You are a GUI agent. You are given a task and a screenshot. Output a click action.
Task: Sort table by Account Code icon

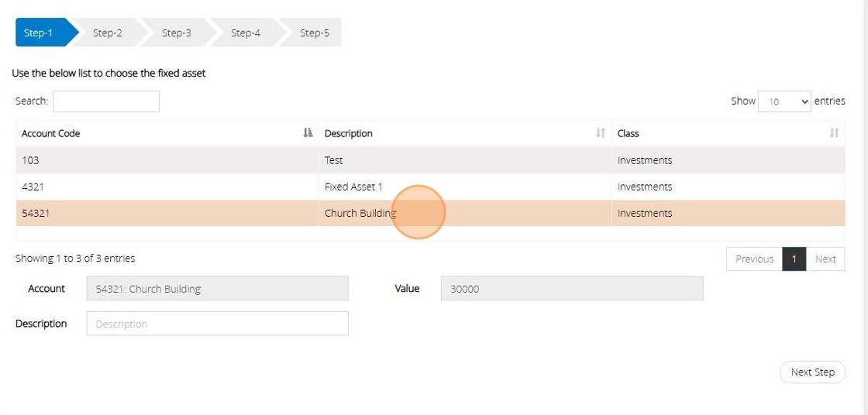click(x=308, y=133)
